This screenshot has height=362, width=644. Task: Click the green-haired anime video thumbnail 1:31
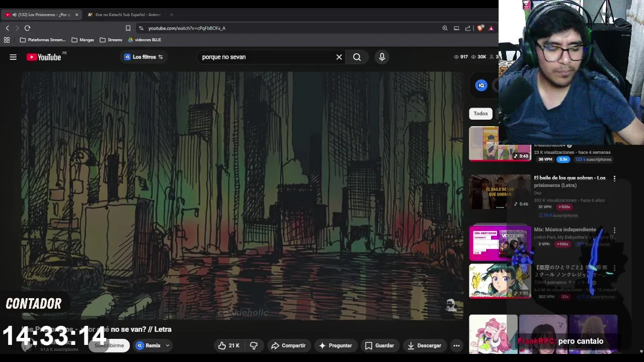[x=500, y=281]
